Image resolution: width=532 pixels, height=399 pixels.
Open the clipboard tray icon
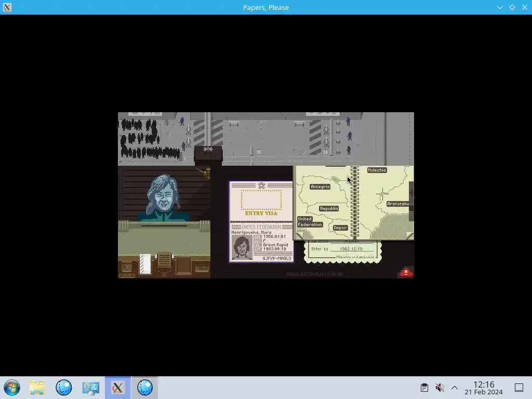point(424,388)
